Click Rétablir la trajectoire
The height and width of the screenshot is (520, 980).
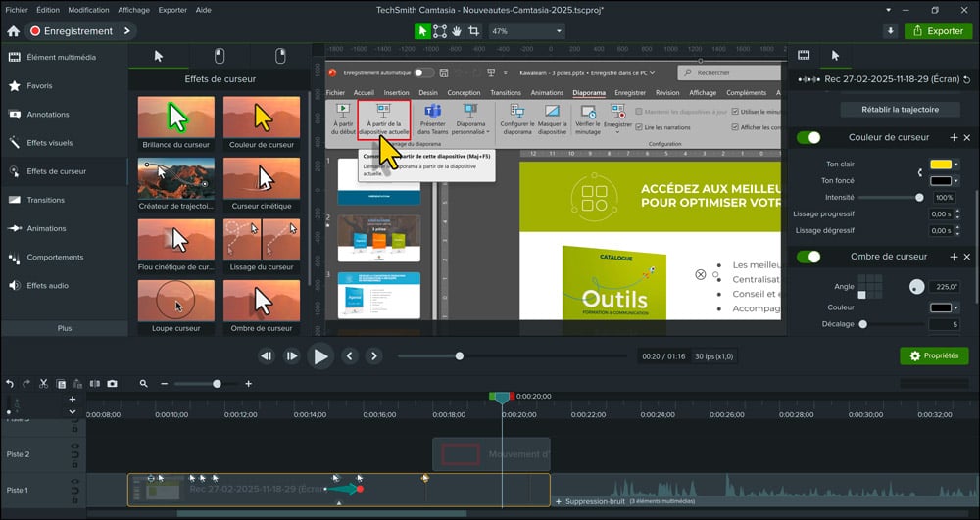coord(900,110)
